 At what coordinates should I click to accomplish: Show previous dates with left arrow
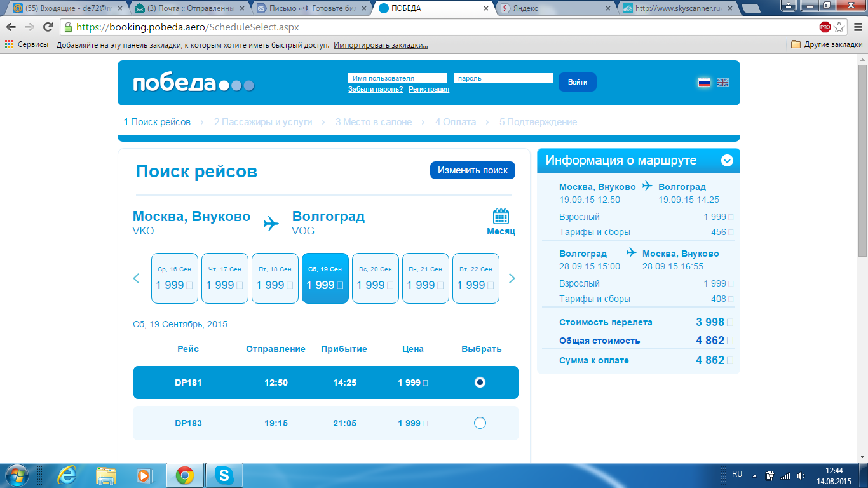pyautogui.click(x=136, y=278)
